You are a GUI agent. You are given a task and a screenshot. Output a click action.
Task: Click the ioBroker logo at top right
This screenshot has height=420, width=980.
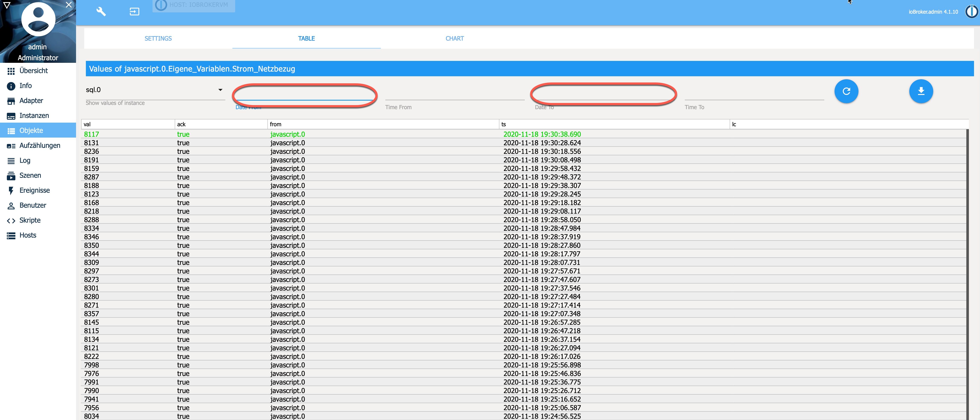(x=971, y=11)
